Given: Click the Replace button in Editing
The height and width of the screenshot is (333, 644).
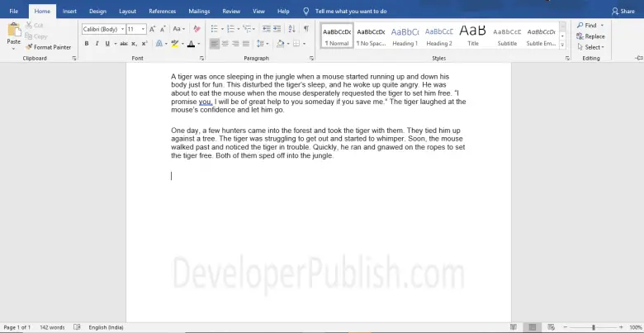Looking at the screenshot, I should [590, 36].
